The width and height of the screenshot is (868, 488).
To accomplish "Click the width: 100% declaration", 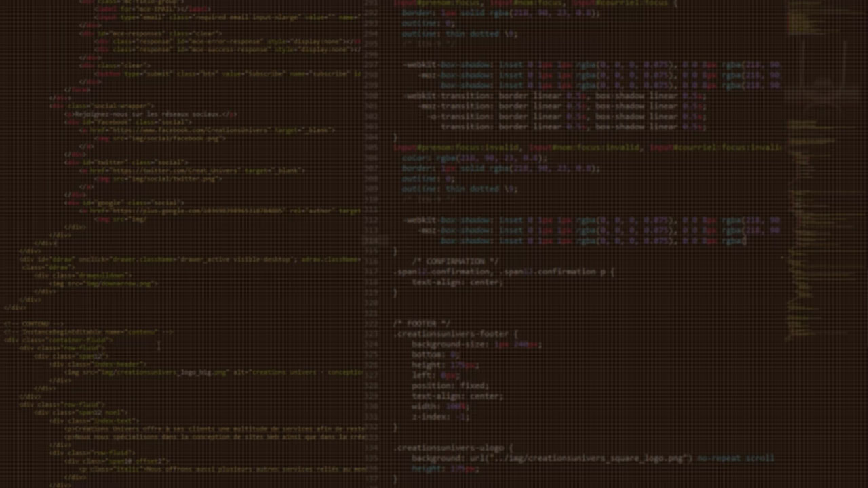I will click(439, 407).
